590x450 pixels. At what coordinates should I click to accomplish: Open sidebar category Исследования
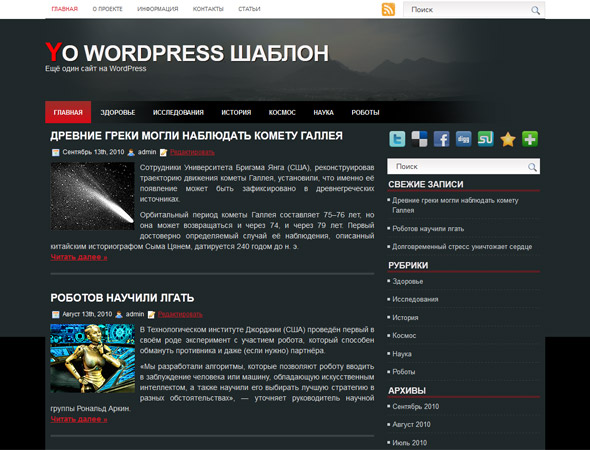click(415, 299)
